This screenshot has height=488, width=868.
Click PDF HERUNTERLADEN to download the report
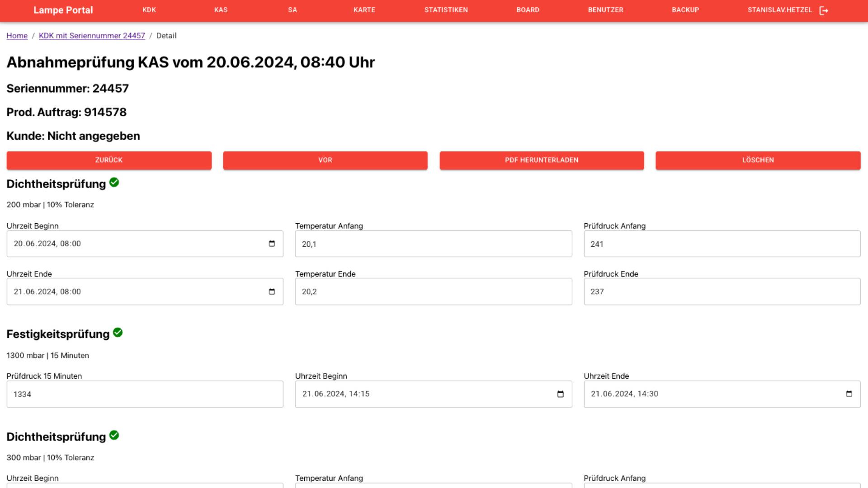pyautogui.click(x=542, y=160)
